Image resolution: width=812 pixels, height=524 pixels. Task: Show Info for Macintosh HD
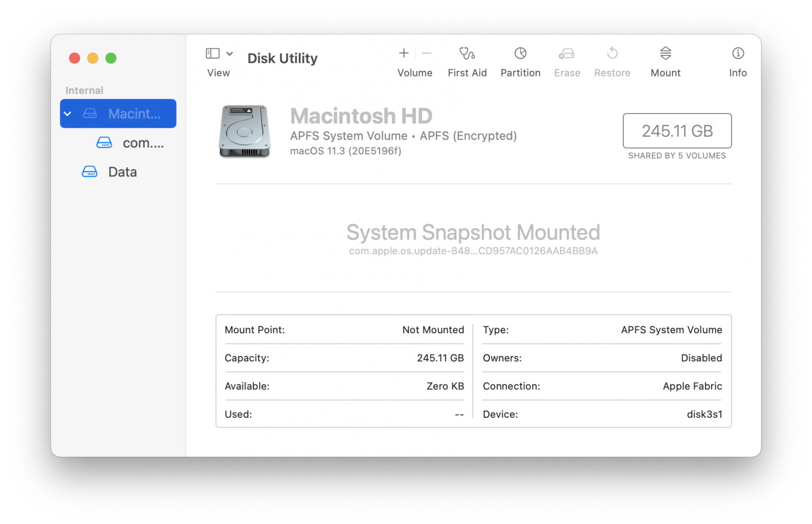(x=737, y=61)
